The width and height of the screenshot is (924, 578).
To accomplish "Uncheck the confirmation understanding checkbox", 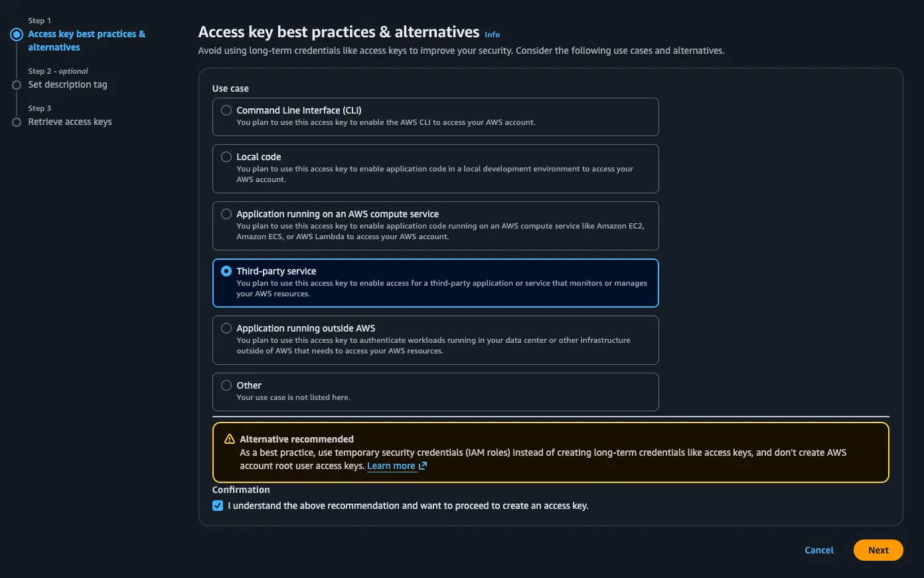I will (218, 506).
